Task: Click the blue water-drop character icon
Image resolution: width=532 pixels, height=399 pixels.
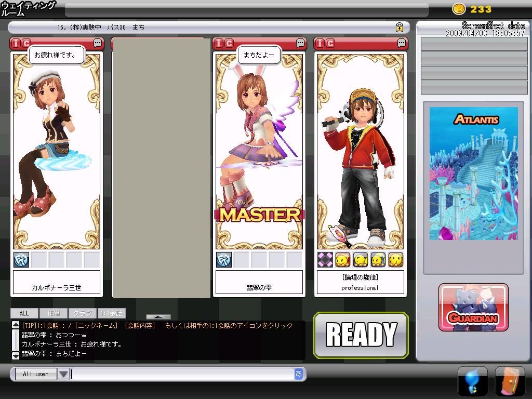Action: click(472, 381)
